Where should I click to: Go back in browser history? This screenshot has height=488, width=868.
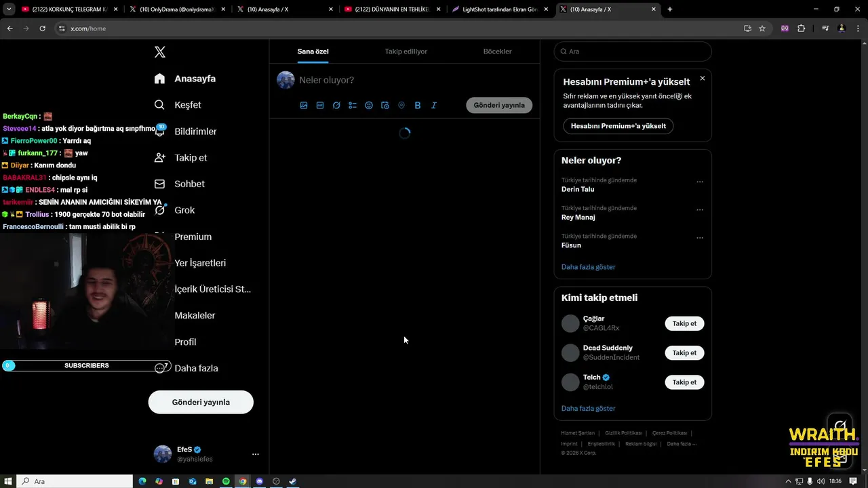[x=9, y=28]
